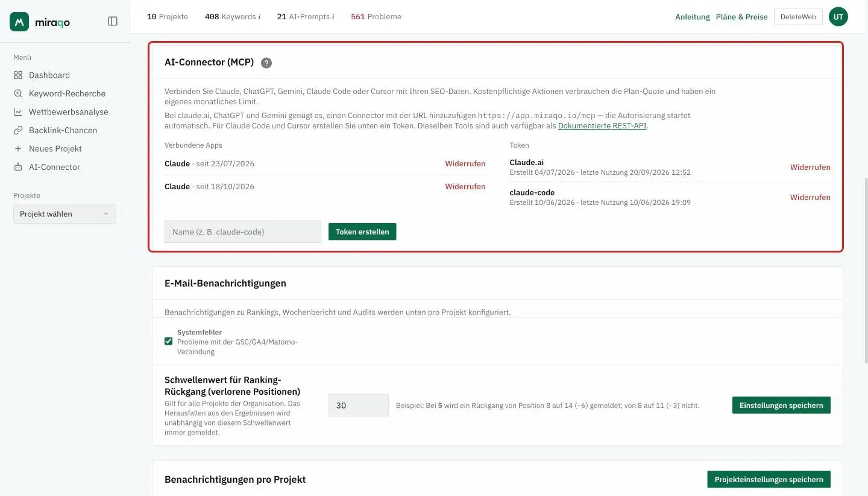Revoke the Claude.ai token

(810, 167)
